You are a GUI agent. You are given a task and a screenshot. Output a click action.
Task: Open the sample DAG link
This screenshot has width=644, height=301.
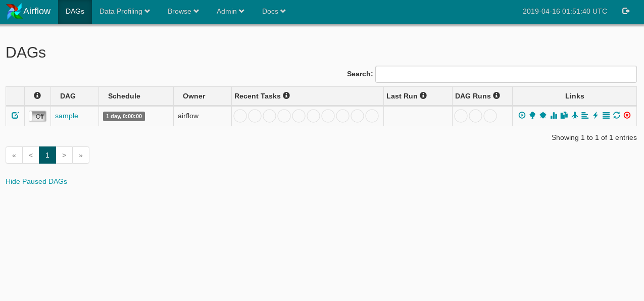(x=67, y=116)
